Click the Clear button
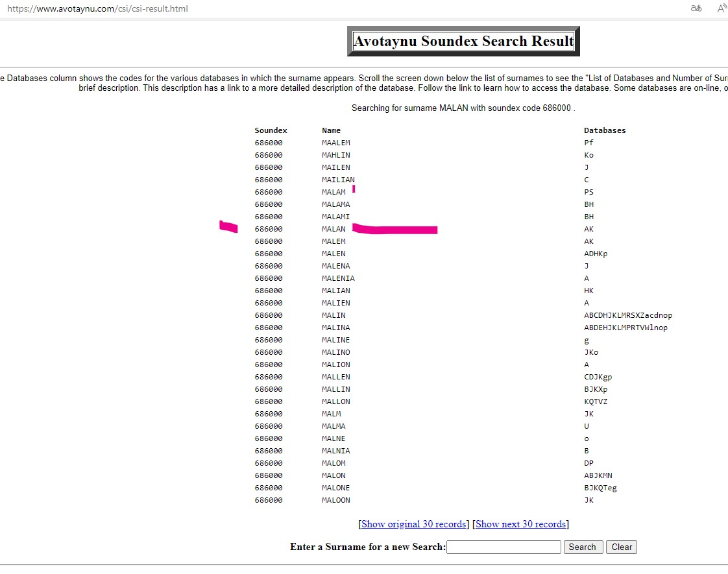 [x=621, y=547]
